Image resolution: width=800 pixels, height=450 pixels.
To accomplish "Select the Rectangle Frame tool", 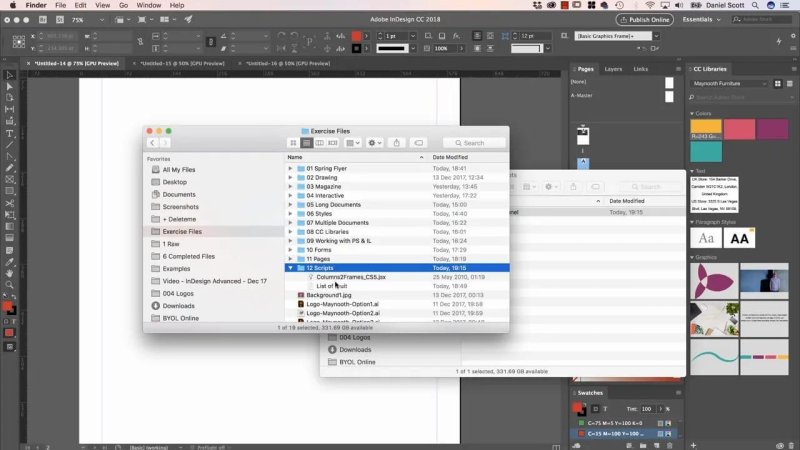I will tap(10, 180).
